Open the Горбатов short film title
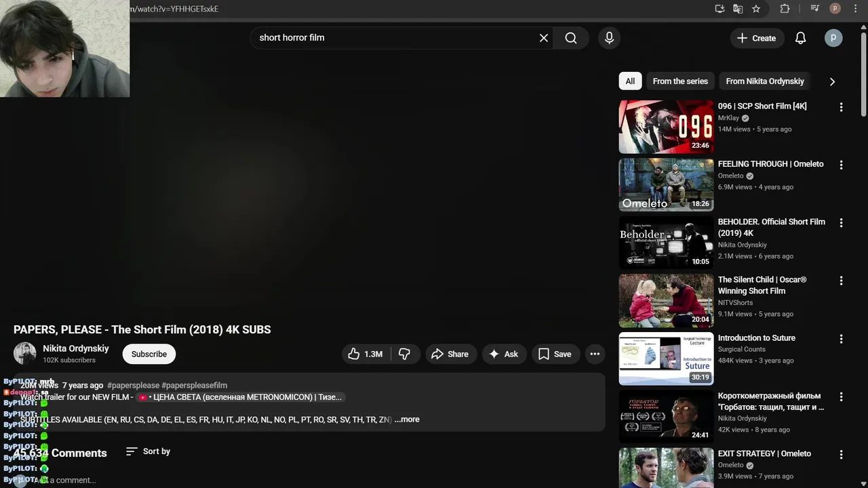868x488 pixels. click(x=771, y=401)
